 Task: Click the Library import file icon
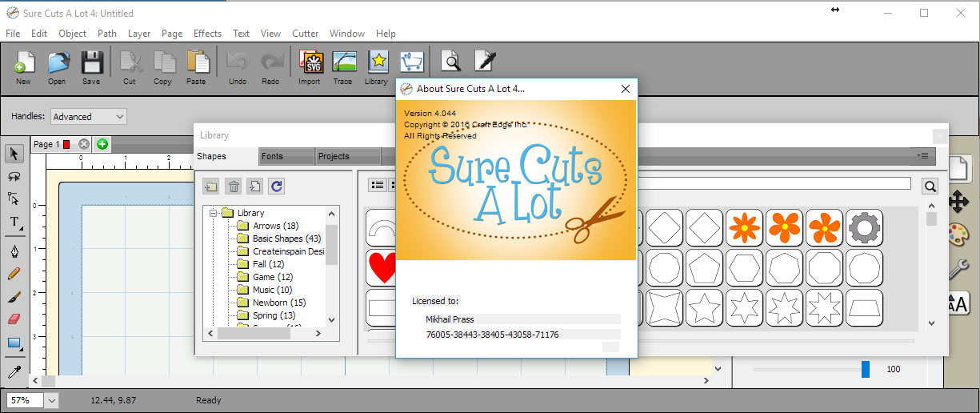[x=254, y=186]
